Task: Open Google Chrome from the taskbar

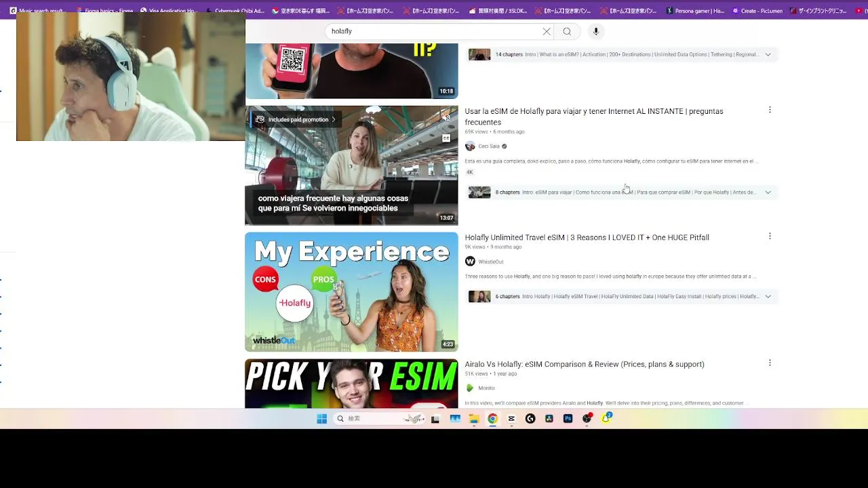Action: [x=492, y=419]
